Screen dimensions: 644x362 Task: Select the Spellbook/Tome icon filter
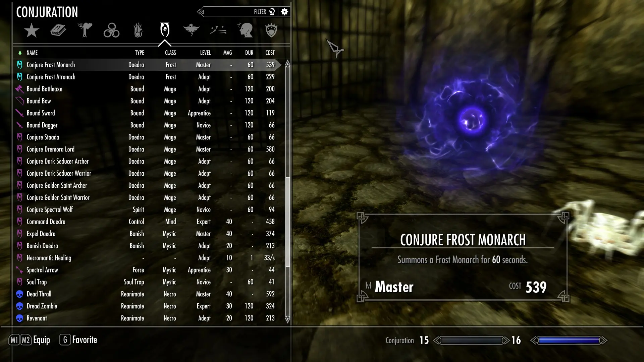(58, 30)
